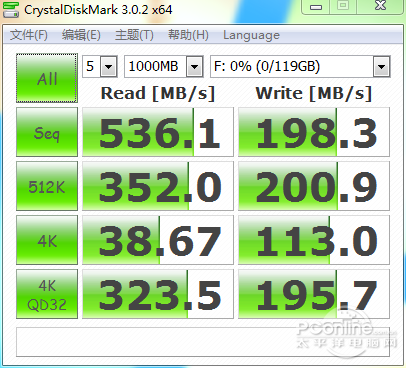406x368 pixels.
Task: Open the 帮助(H) menu
Action: tap(188, 35)
